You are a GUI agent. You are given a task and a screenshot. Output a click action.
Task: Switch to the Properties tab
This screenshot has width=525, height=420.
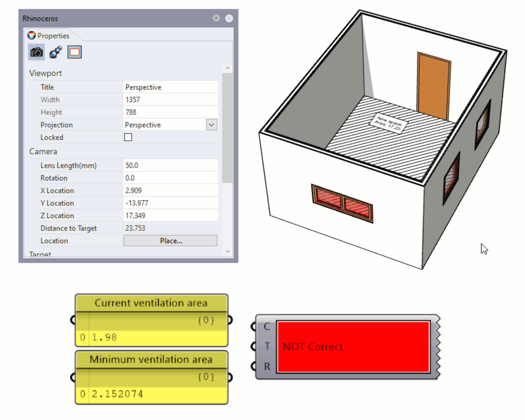(53, 36)
